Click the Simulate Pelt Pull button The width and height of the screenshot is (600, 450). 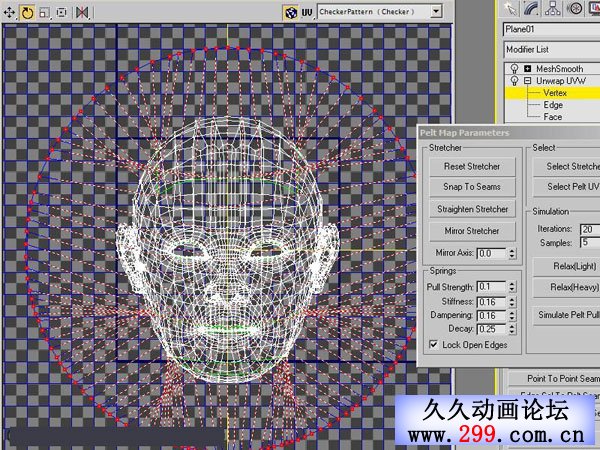pos(567,315)
